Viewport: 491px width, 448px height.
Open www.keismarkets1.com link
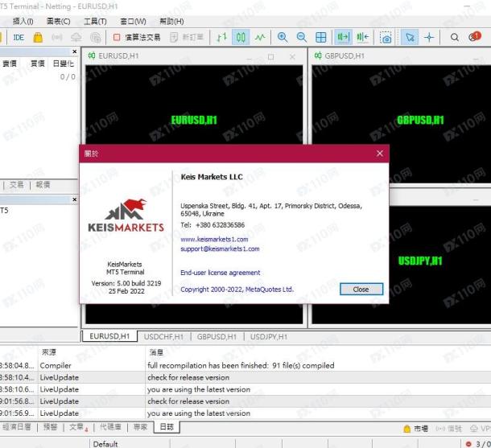click(x=214, y=240)
